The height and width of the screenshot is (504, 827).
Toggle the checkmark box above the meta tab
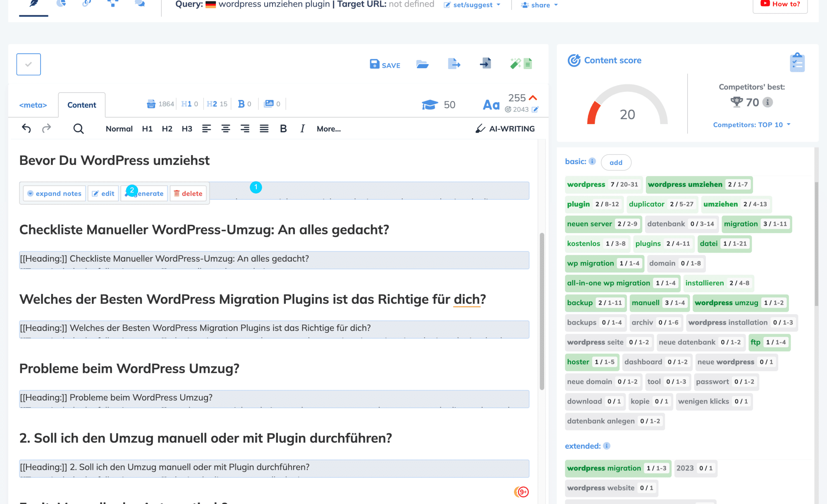29,64
